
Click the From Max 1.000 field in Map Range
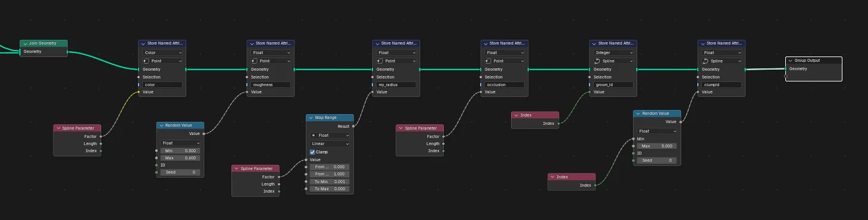pos(330,174)
